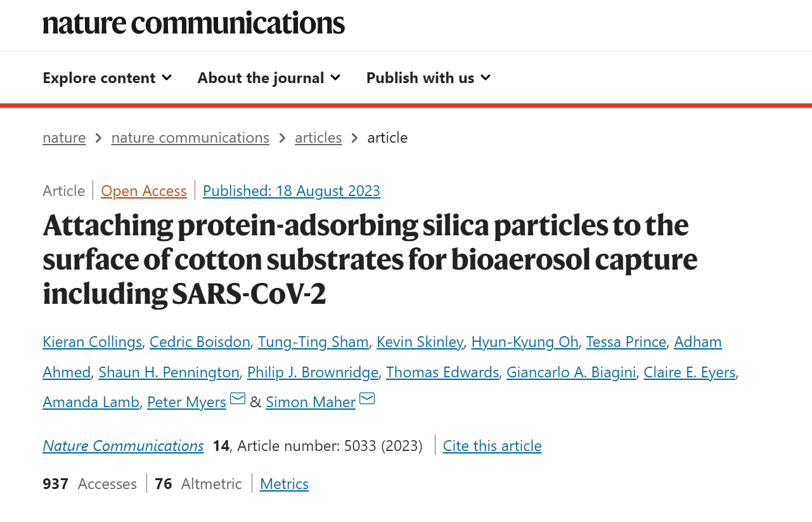Expand the Publish with us dropdown
812x522 pixels.
[429, 78]
